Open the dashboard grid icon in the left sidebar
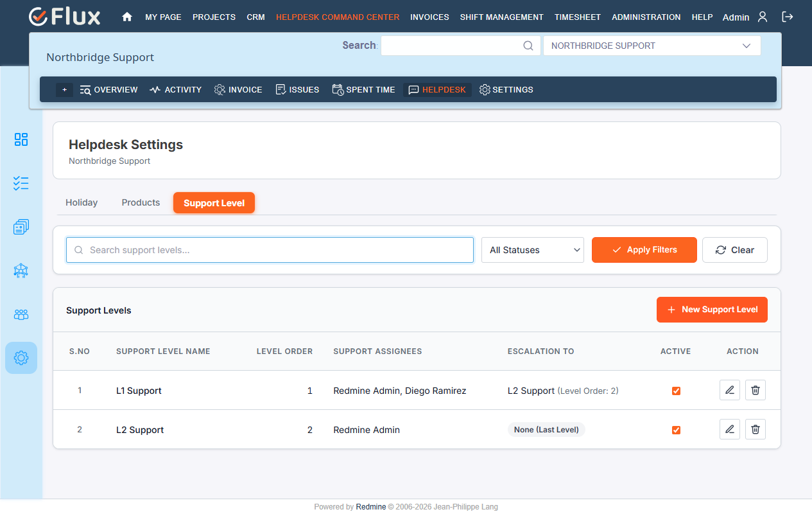 (x=21, y=139)
